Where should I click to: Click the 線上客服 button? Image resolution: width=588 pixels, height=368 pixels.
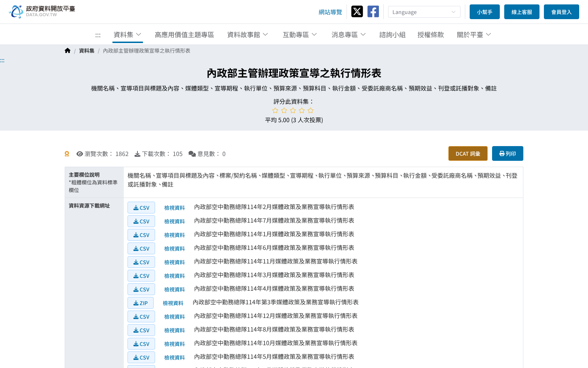(521, 12)
